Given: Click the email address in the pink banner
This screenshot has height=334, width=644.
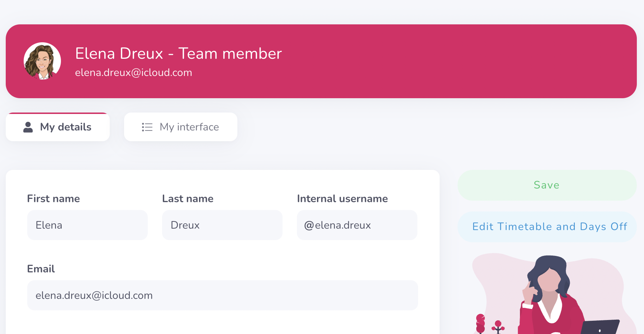Looking at the screenshot, I should pyautogui.click(x=133, y=73).
